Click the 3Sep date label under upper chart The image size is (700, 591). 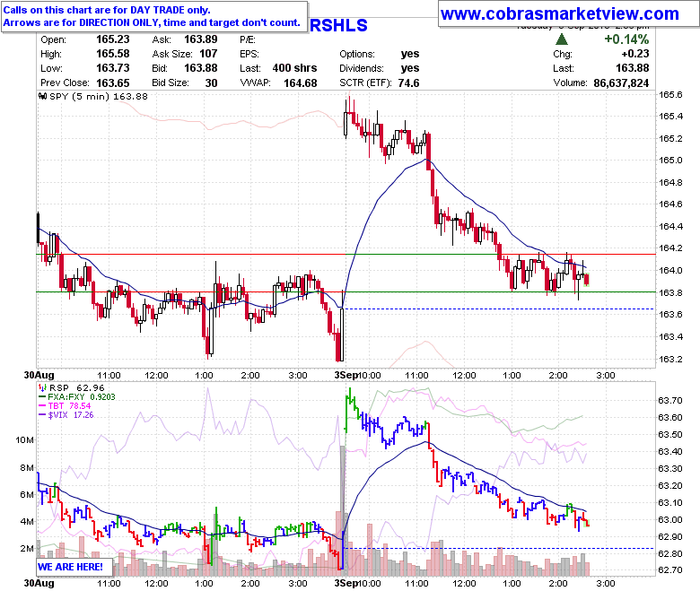pos(346,375)
